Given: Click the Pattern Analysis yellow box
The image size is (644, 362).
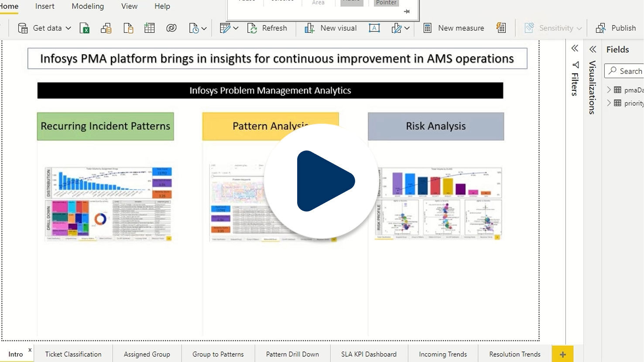Looking at the screenshot, I should click(271, 126).
